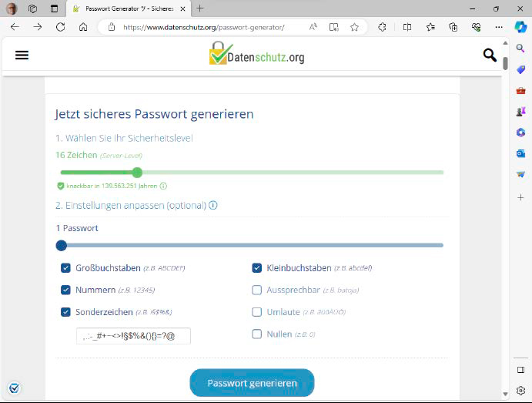Open the sidebar Tools briefcase icon
The width and height of the screenshot is (532, 403).
click(x=520, y=91)
